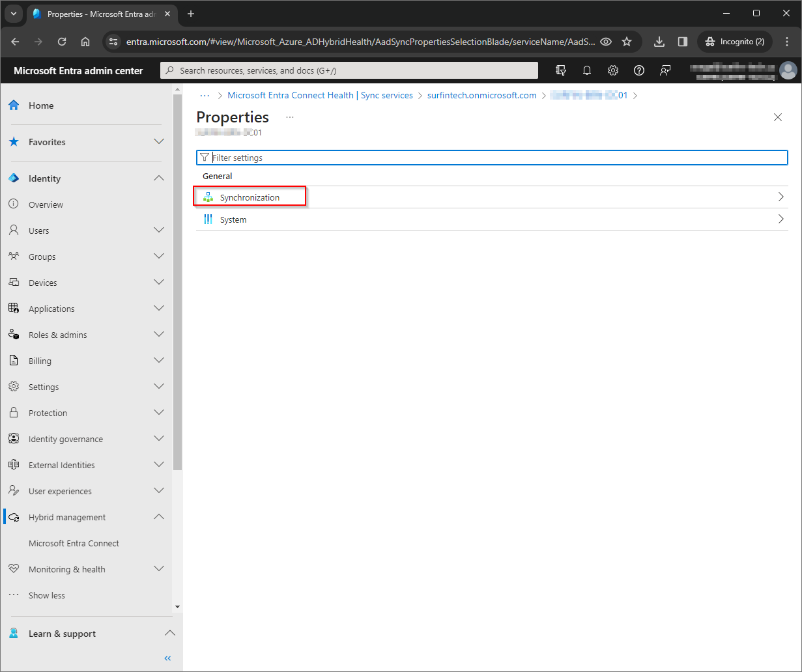The height and width of the screenshot is (672, 802).
Task: Click the sidebar vertical scrollbar
Action: coord(178,283)
